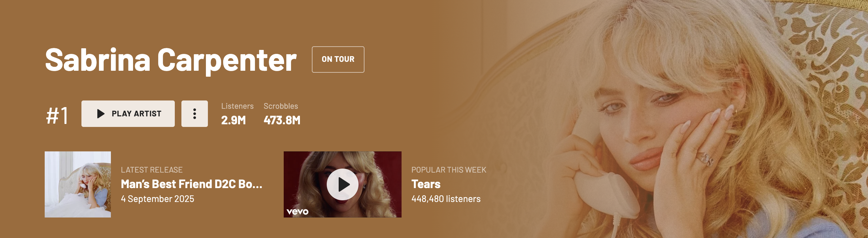Screen dimensions: 868x238
Task: Click the 448,480 listeners text
Action: 446,199
